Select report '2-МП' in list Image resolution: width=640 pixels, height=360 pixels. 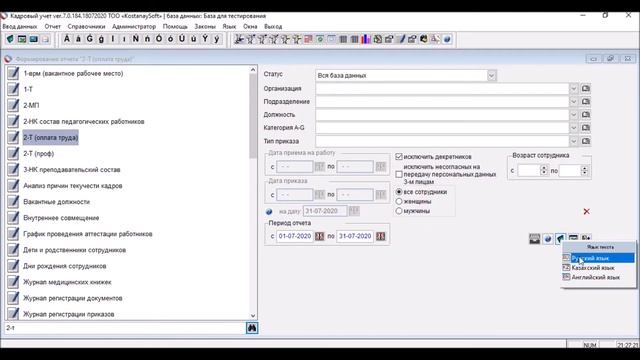click(x=31, y=105)
